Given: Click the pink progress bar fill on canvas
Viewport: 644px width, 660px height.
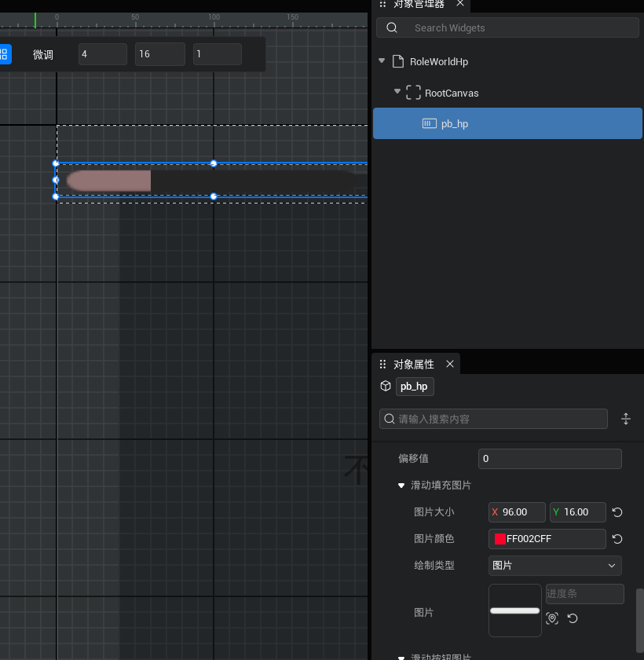Looking at the screenshot, I should click(x=109, y=181).
